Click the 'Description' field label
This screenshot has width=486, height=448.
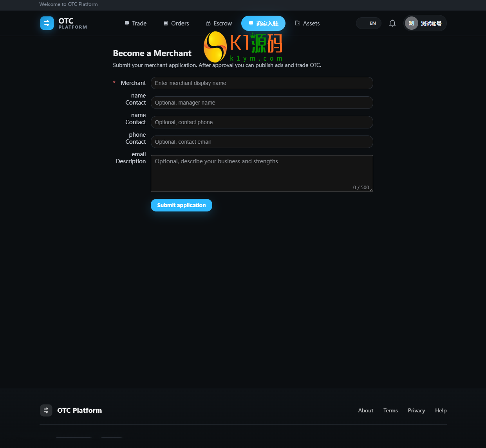(x=131, y=161)
